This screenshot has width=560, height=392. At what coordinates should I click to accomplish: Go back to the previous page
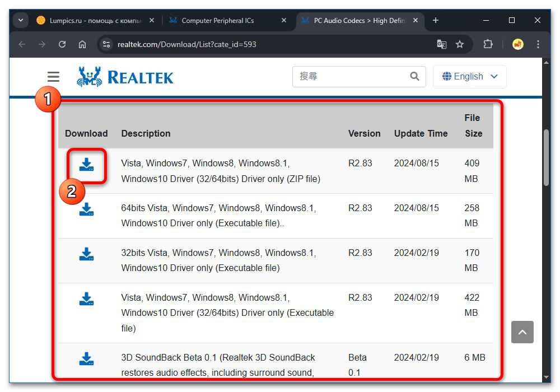[x=22, y=44]
